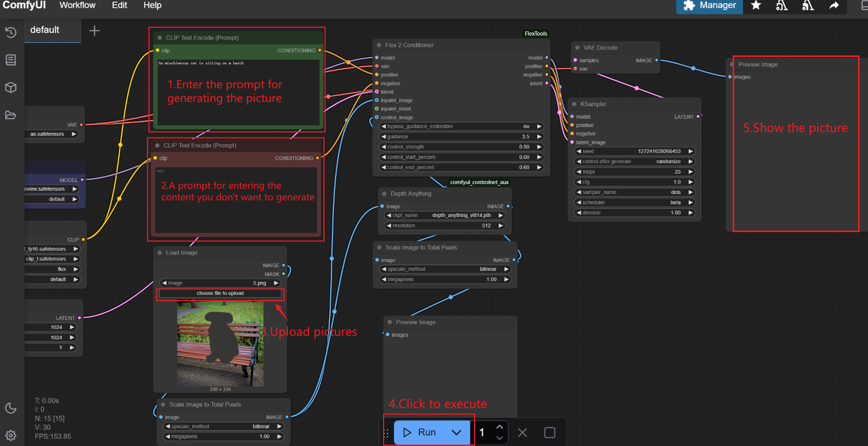Change the sampler_name deis selector
The image size is (868, 446).
tap(634, 192)
